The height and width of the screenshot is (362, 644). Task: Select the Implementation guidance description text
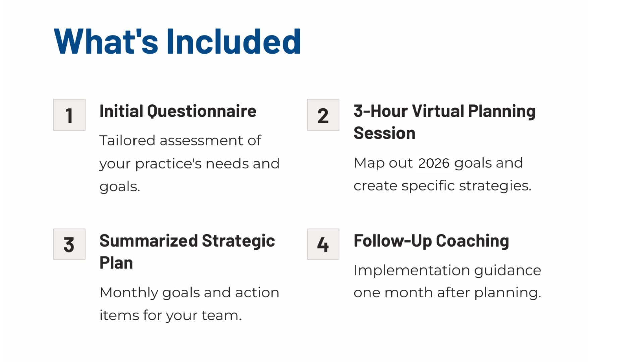pos(447,282)
